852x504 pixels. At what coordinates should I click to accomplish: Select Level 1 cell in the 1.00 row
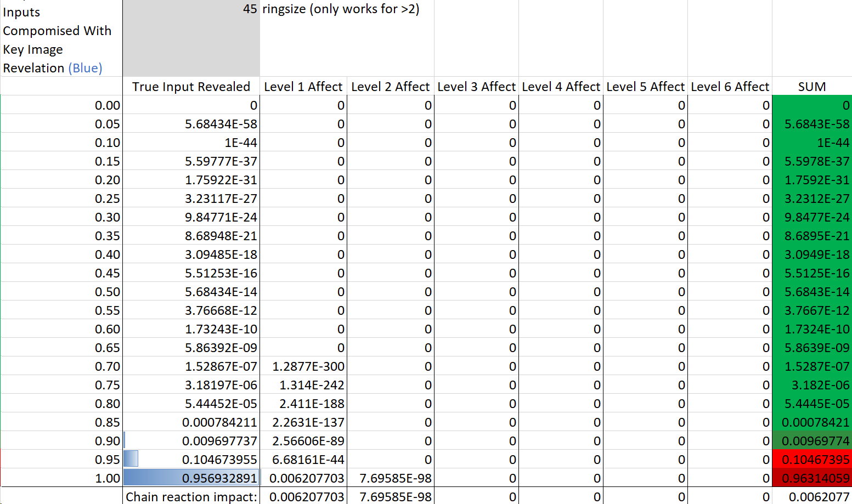coord(303,478)
